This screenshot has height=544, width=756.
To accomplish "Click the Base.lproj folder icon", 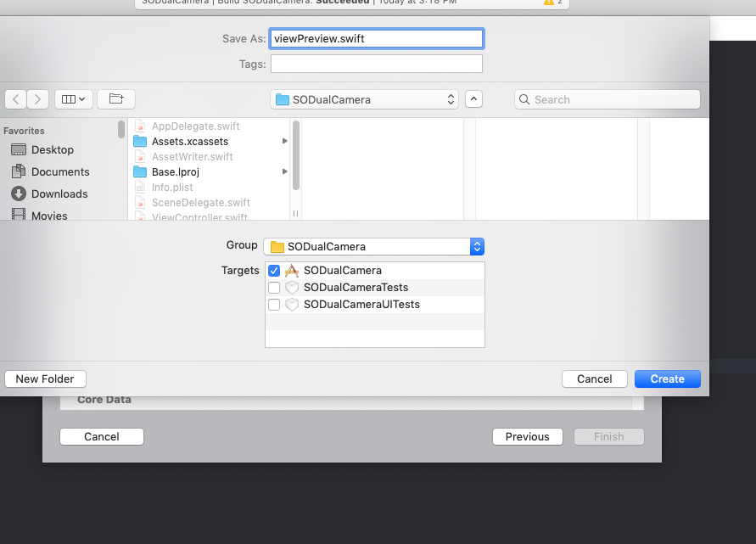I will [x=140, y=171].
